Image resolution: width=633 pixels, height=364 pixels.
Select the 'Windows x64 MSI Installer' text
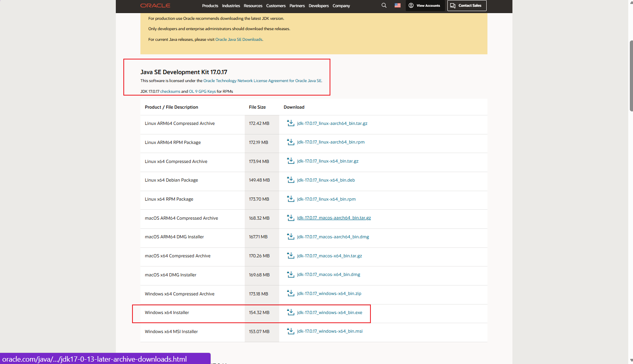coord(171,331)
